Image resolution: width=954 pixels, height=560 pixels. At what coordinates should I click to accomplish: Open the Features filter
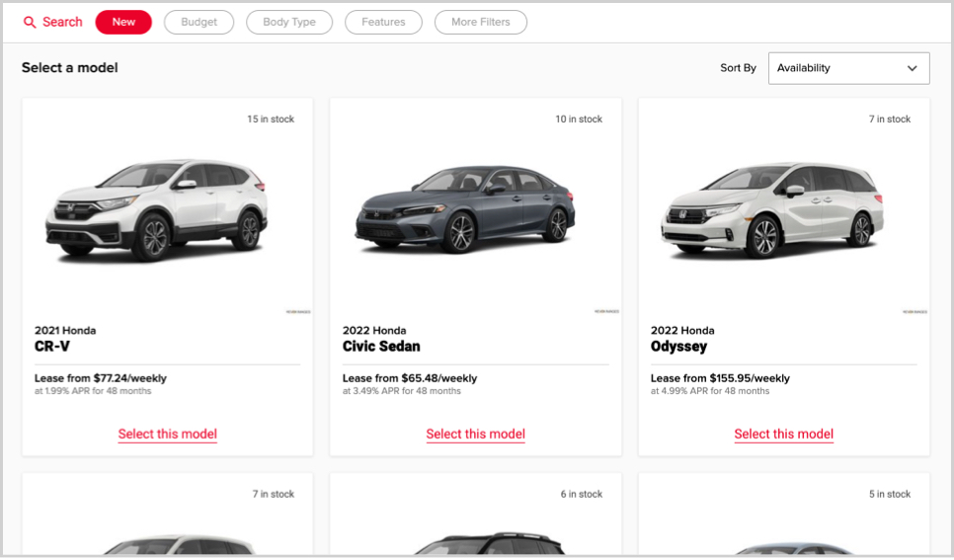coord(383,22)
